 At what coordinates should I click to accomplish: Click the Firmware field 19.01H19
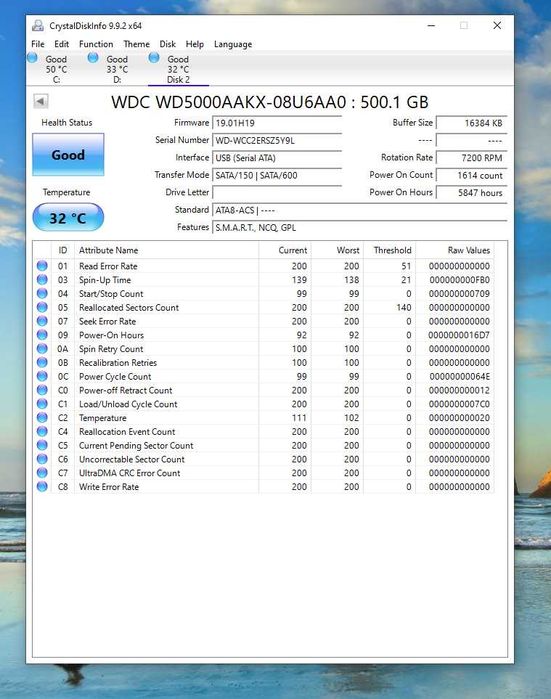coord(277,123)
